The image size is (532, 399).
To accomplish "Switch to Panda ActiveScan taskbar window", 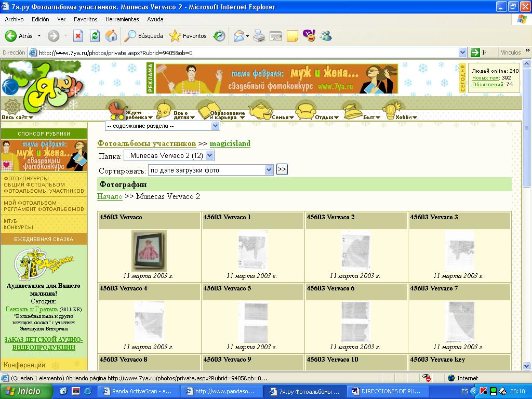I will coord(138,391).
